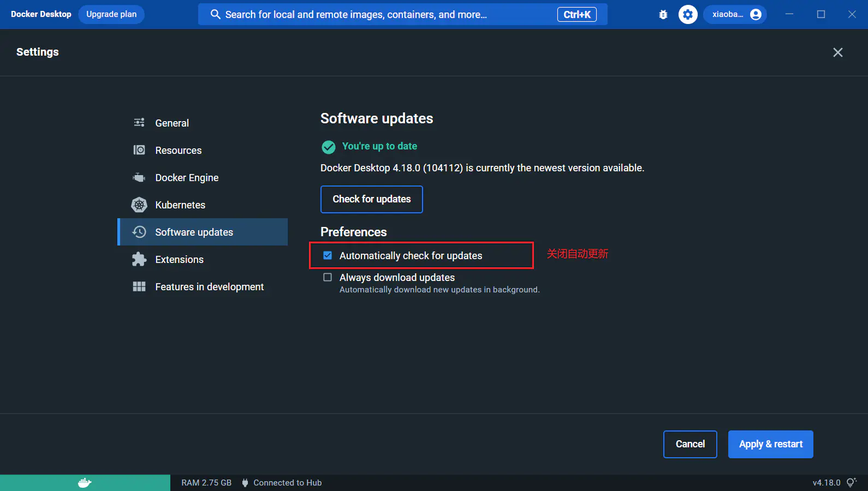Screen dimensions: 868x491
Task: Click the Software updates page heading
Action: [x=377, y=118]
